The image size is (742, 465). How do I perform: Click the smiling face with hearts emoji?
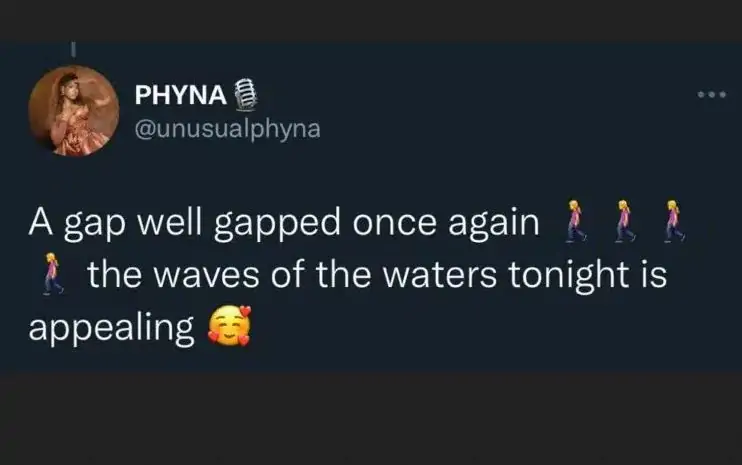pos(228,327)
